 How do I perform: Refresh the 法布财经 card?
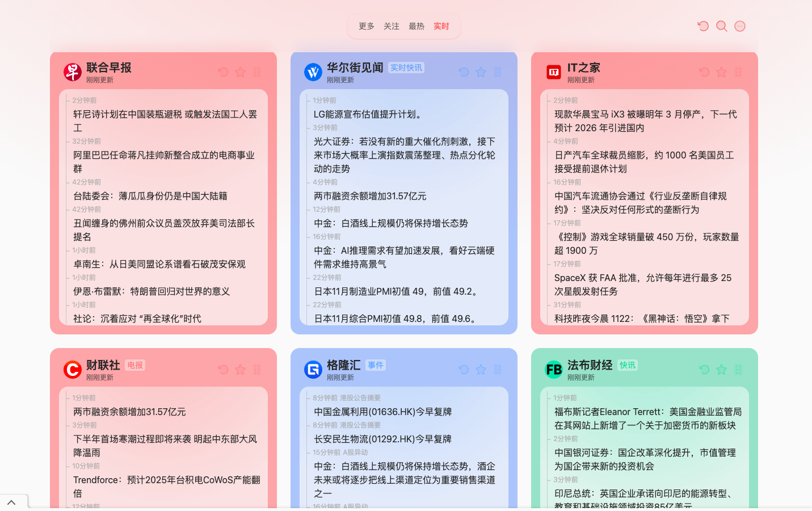tap(704, 370)
